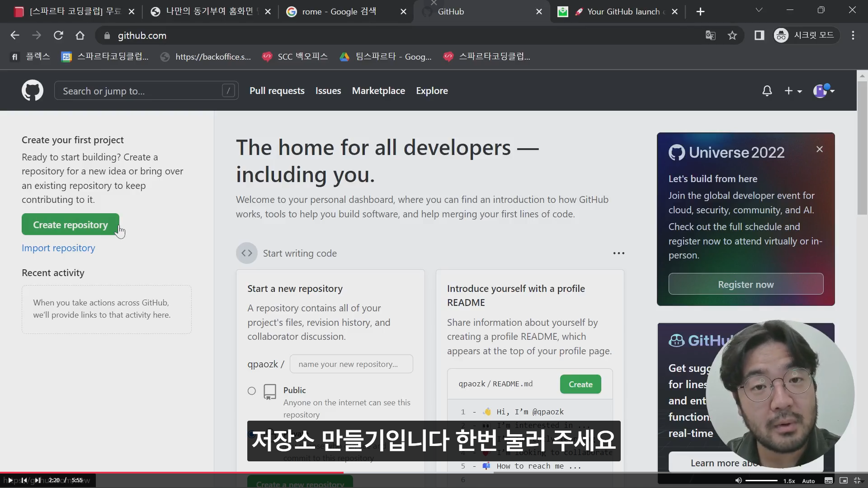This screenshot has width=868, height=488.
Task: Open the SCC 백오피스 bookmark
Action: click(295, 56)
